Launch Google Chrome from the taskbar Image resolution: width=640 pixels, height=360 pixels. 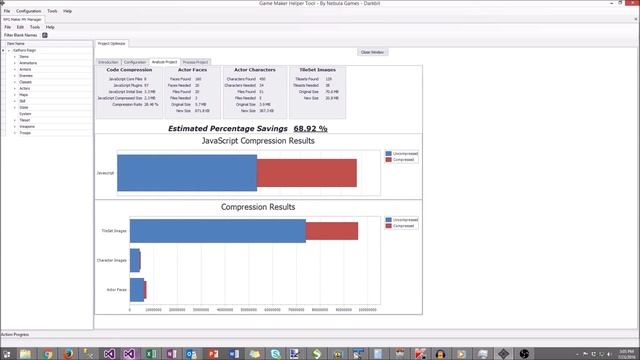(x=48, y=354)
